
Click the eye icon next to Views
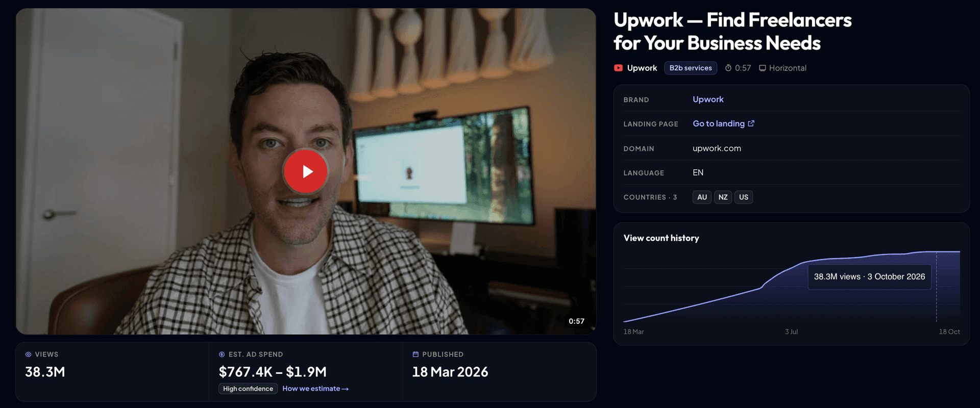29,354
